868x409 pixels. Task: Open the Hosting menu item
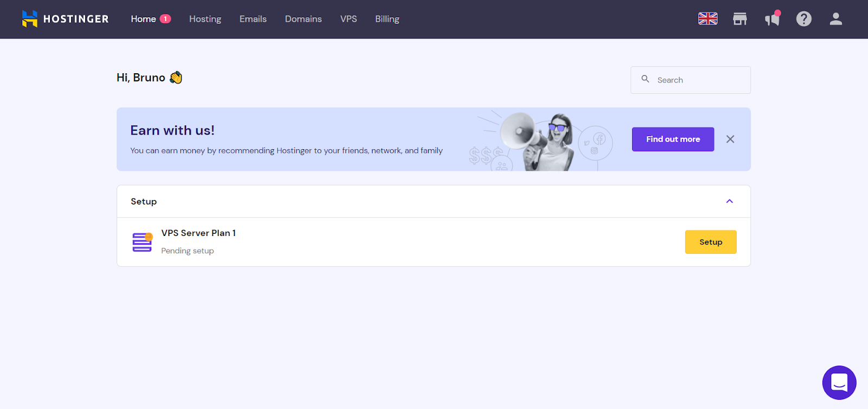(x=205, y=19)
